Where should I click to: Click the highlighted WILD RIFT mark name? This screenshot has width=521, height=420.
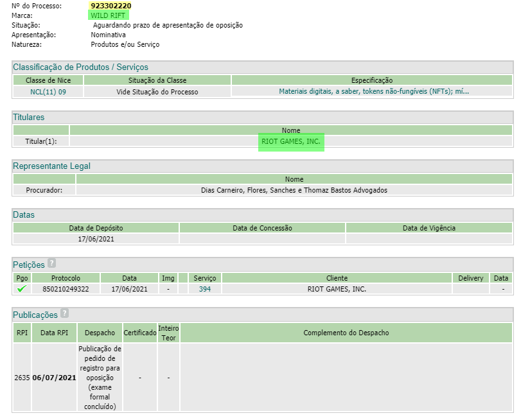tap(109, 15)
